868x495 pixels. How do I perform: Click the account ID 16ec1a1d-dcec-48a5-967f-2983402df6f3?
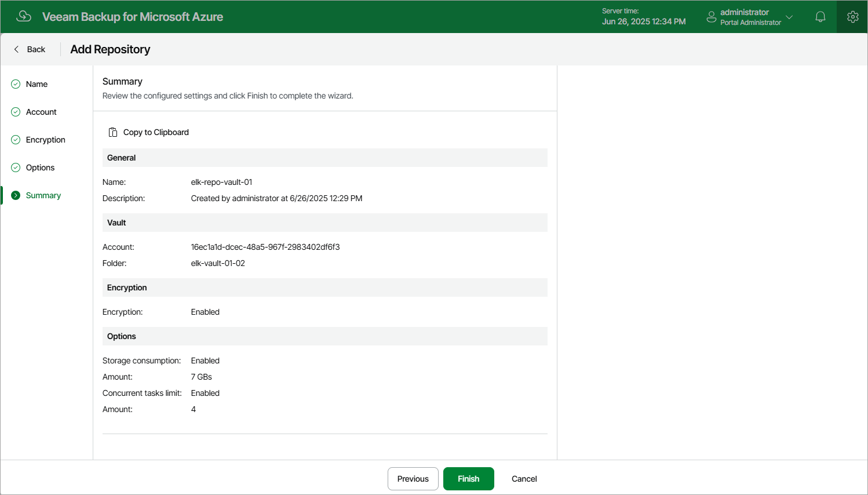click(265, 247)
